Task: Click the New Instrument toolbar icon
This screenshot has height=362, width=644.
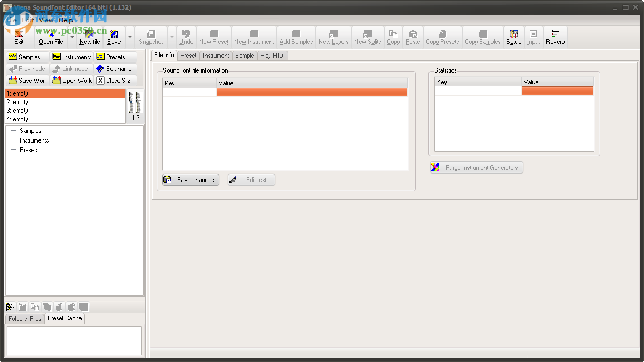Action: click(254, 37)
